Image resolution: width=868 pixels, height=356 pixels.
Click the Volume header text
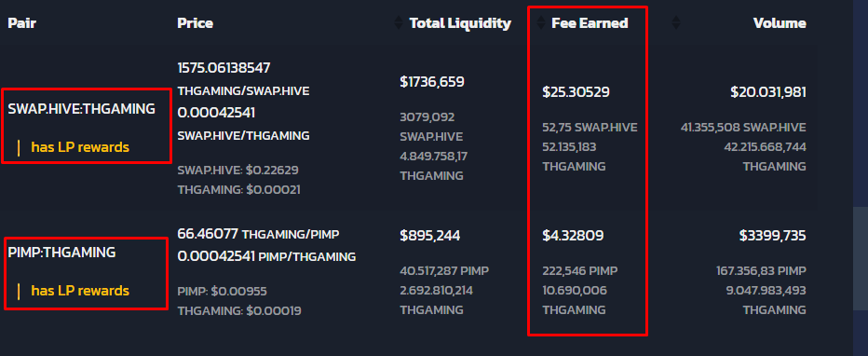pos(780,23)
